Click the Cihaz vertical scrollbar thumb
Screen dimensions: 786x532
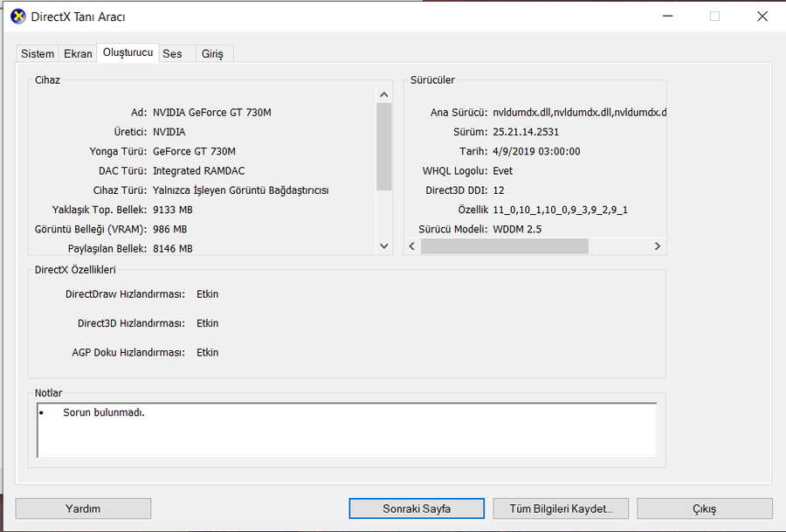tap(384, 147)
